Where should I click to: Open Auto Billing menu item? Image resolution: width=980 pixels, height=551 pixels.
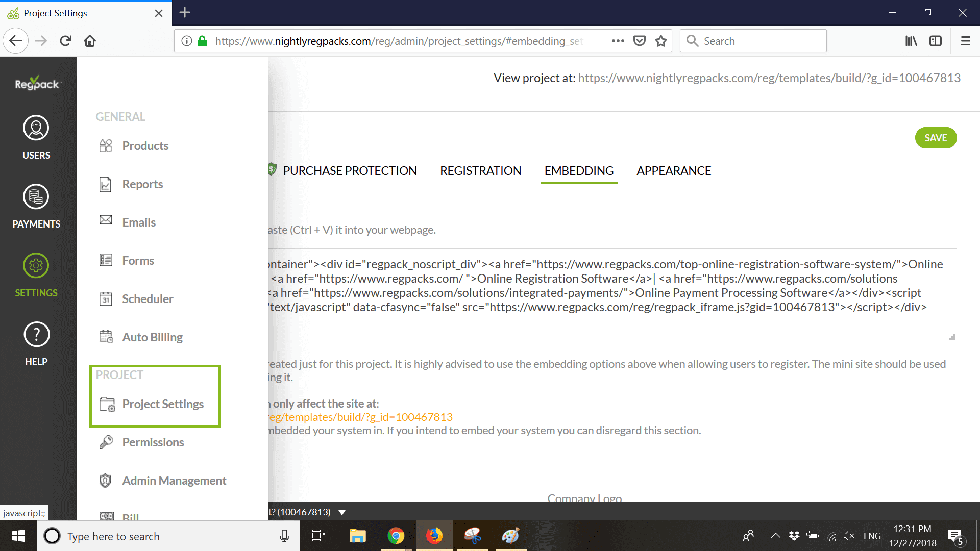[152, 337]
